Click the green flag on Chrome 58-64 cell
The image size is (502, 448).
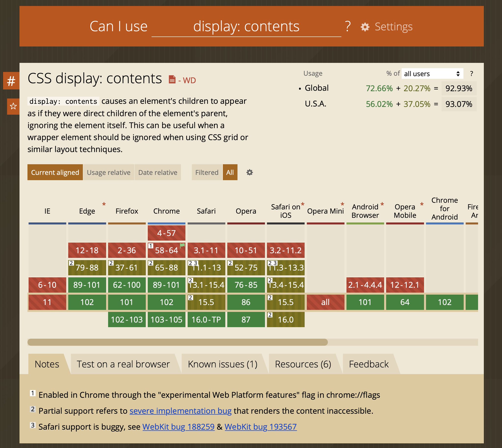(183, 246)
